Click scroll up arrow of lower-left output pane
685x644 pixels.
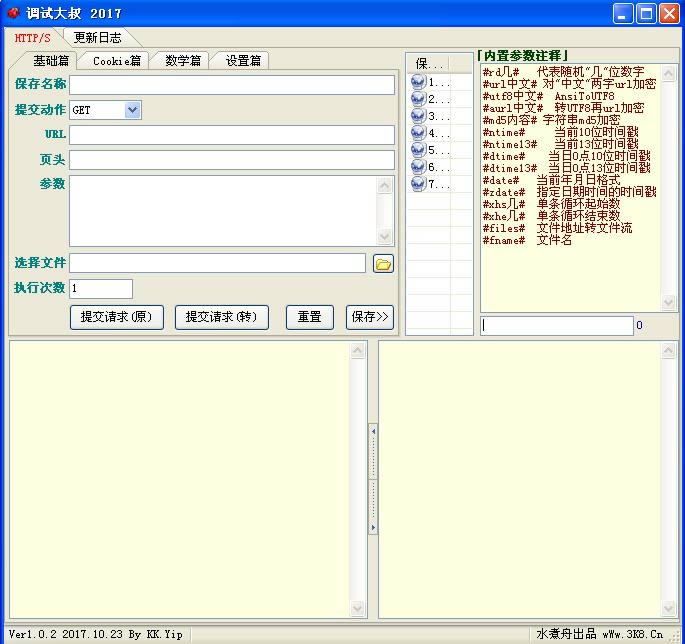tap(357, 351)
